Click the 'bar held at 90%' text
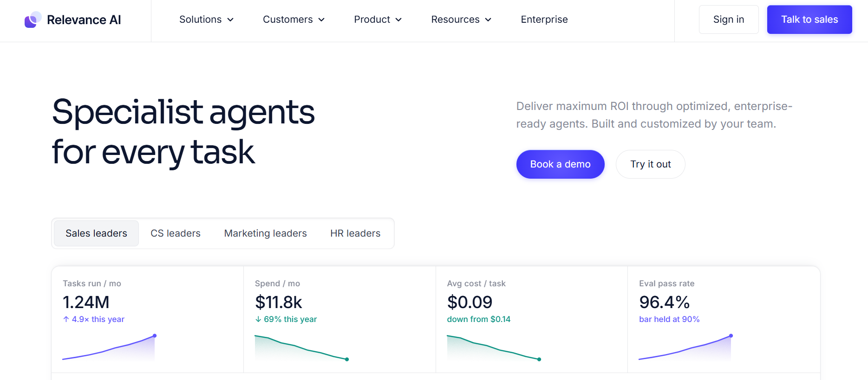868x380 pixels. [x=669, y=319]
